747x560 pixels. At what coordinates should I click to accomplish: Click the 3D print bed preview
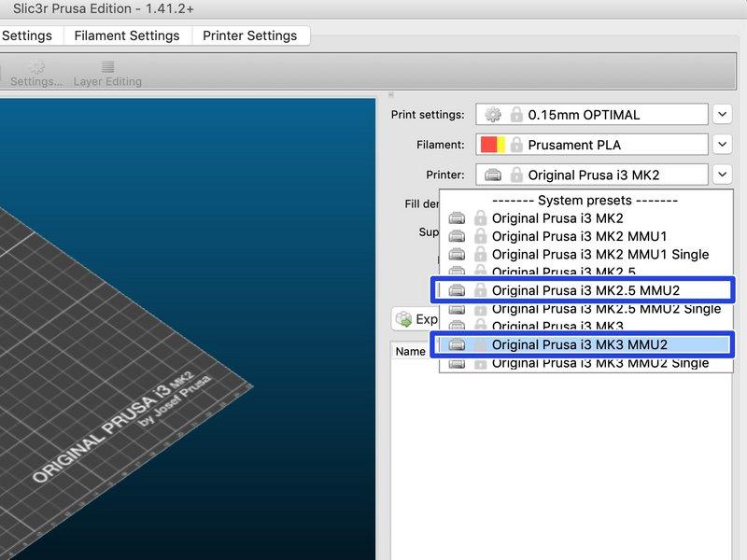[188, 329]
